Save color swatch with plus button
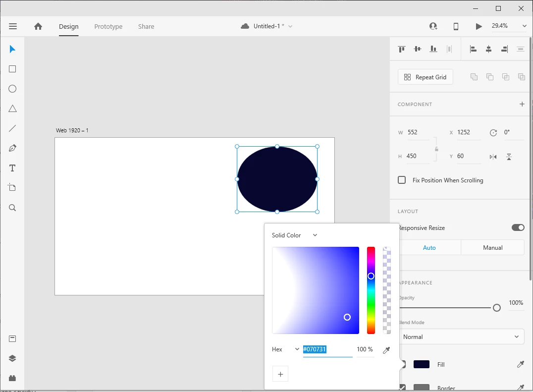Image resolution: width=533 pixels, height=392 pixels. pyautogui.click(x=280, y=374)
